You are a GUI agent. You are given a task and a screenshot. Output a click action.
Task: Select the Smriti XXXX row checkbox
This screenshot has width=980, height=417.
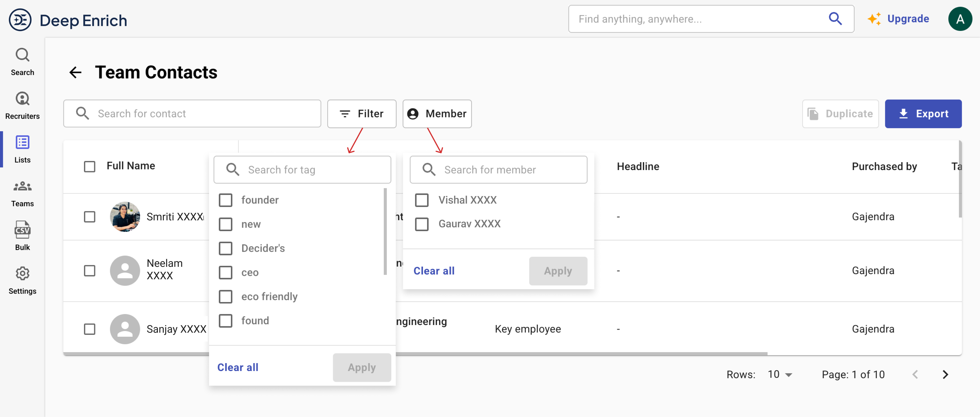pyautogui.click(x=89, y=217)
